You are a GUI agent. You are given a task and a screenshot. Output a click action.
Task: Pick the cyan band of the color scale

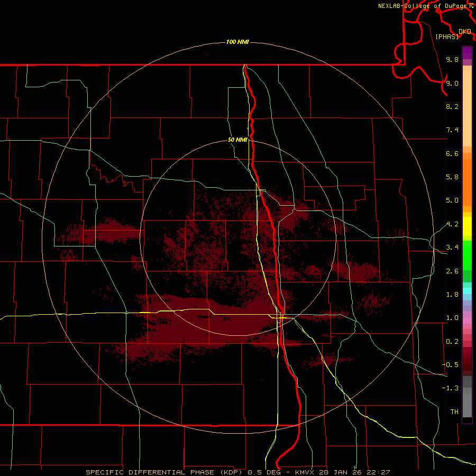[x=467, y=290]
